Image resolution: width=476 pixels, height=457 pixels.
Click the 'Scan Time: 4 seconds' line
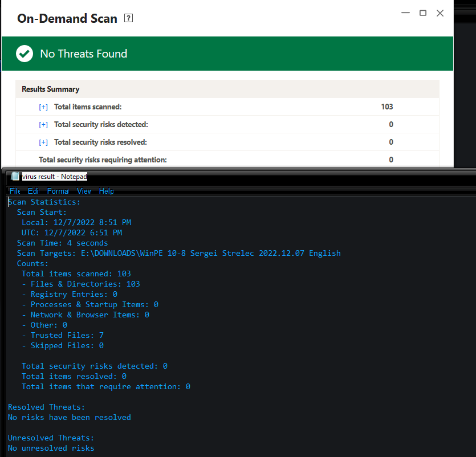coord(62,243)
